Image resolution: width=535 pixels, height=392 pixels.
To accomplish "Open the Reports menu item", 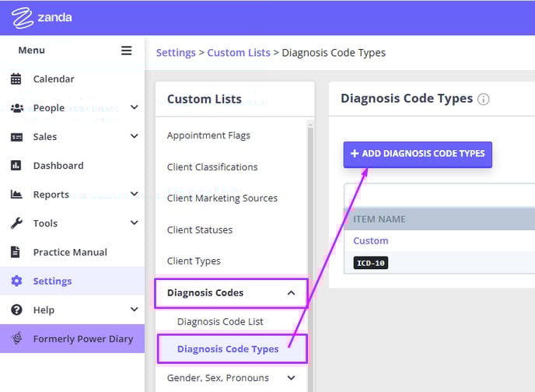I will point(72,194).
